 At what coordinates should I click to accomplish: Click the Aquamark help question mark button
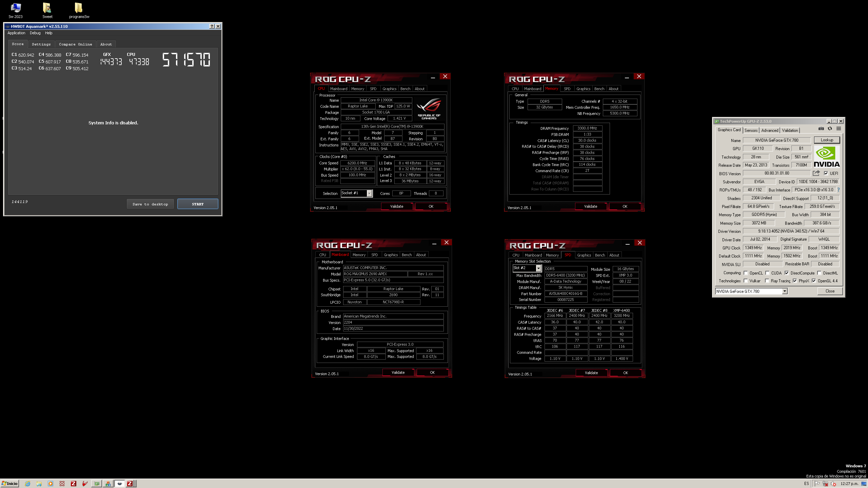tap(212, 26)
